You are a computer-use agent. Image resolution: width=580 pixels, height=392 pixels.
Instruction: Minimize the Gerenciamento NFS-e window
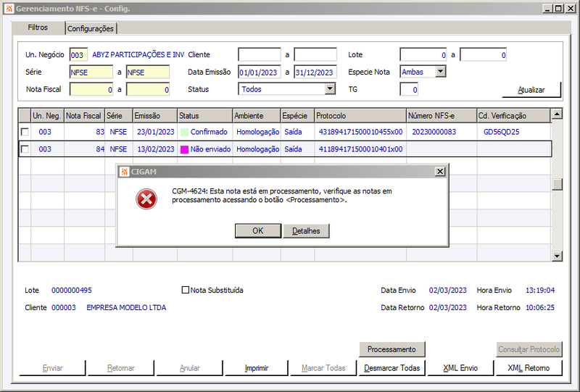pos(548,8)
